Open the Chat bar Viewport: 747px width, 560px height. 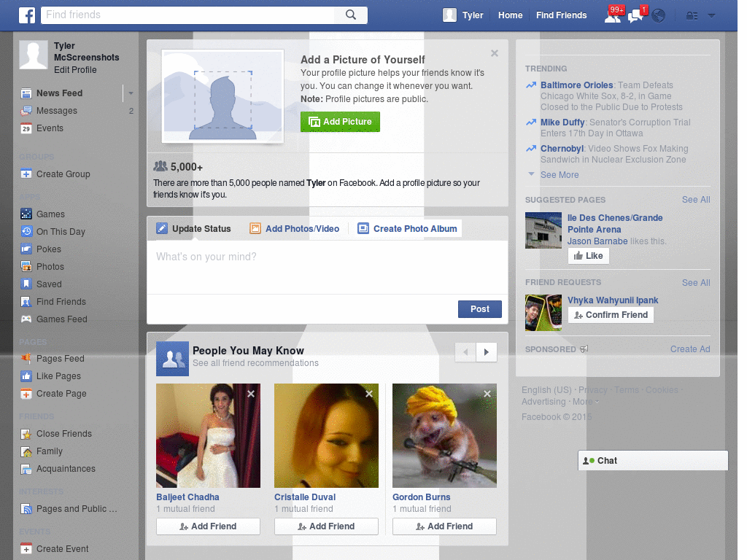pos(653,461)
